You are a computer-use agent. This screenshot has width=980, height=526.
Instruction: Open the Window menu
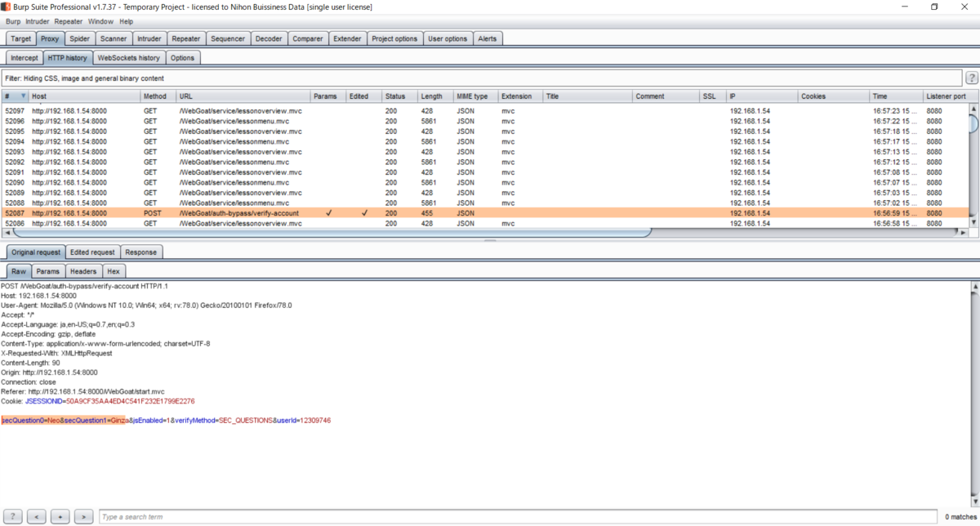pyautogui.click(x=100, y=21)
